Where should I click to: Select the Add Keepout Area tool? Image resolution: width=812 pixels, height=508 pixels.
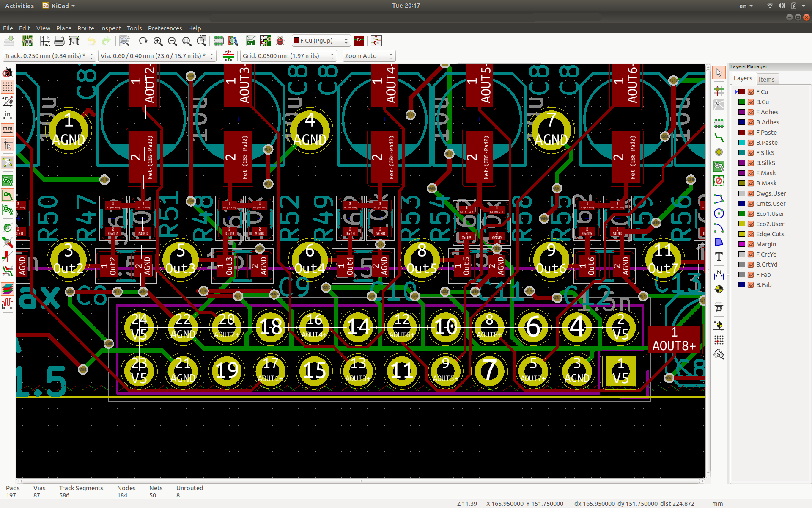pyautogui.click(x=719, y=181)
